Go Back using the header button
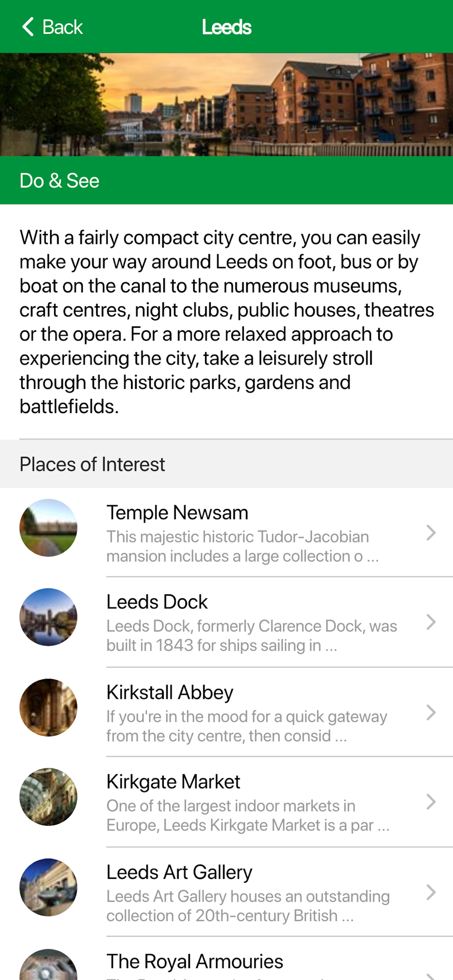This screenshot has height=980, width=453. pos(52,27)
